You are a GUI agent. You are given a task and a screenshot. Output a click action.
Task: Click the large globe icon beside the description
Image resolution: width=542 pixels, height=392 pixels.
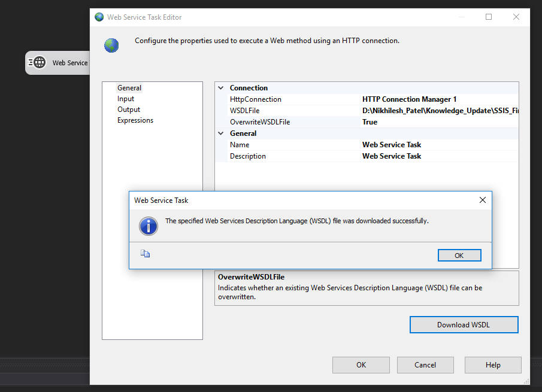[111, 45]
